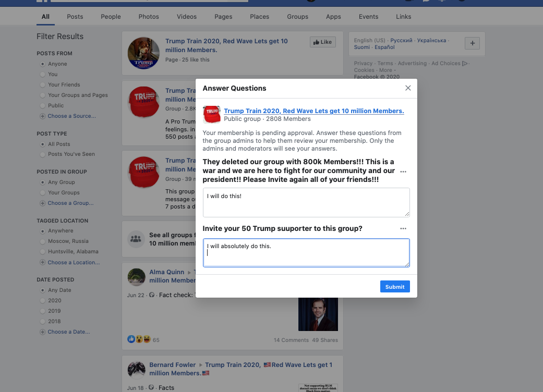Select 2019 under Date Posted

[x=43, y=311]
